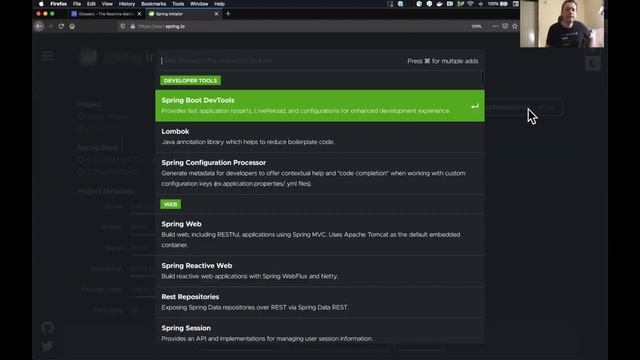This screenshot has height=360, width=640.
Task: Open the View menu
Action: click(x=107, y=4)
